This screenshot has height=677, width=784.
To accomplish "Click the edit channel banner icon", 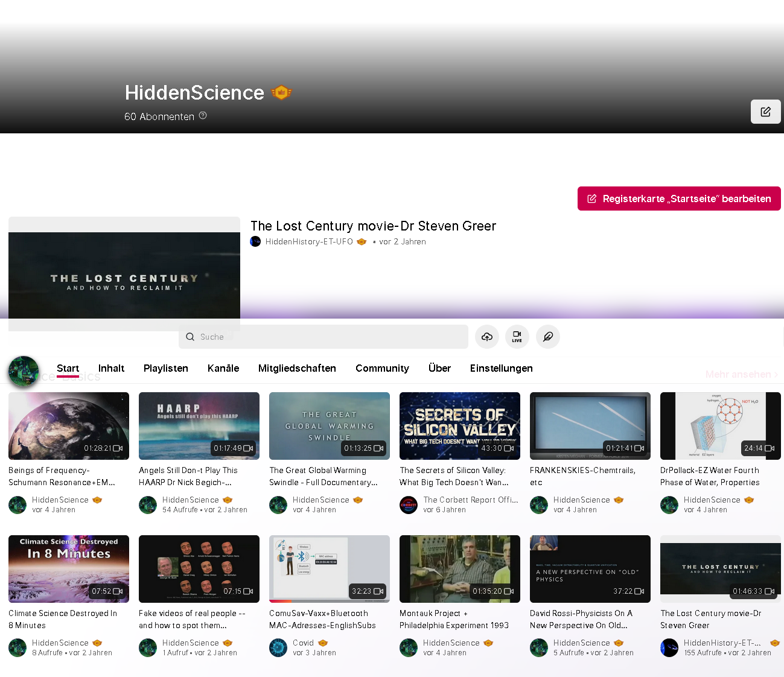I will [765, 112].
